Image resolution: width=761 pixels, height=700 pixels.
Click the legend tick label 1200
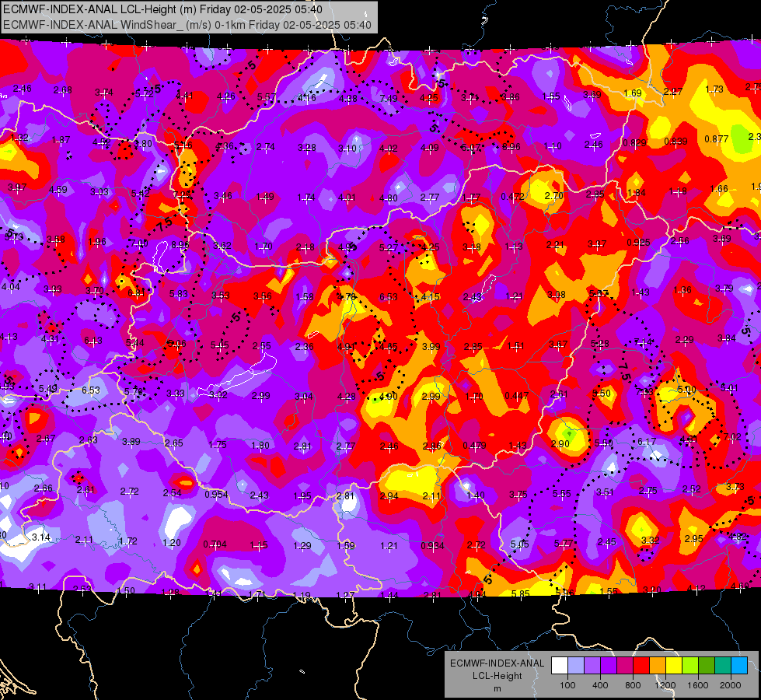[665, 685]
